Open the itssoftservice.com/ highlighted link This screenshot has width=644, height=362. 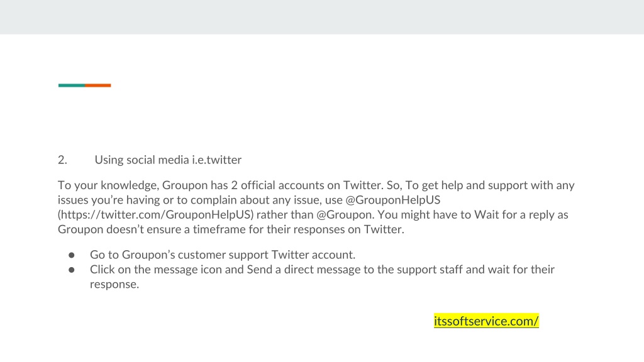pyautogui.click(x=486, y=321)
